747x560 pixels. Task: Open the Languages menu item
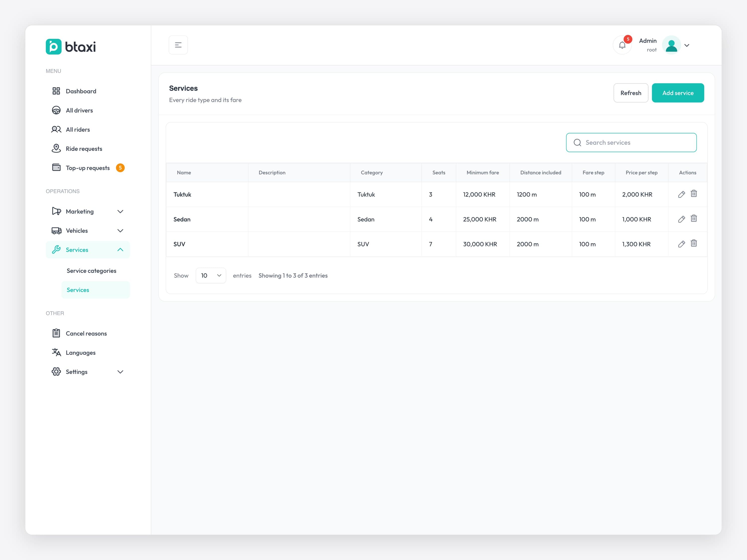coord(88,352)
